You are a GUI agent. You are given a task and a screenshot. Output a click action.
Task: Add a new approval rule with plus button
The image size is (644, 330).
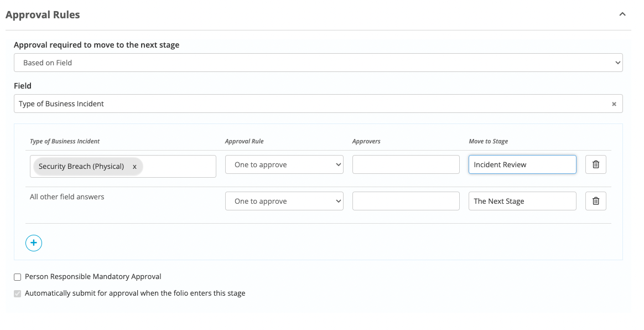[34, 243]
